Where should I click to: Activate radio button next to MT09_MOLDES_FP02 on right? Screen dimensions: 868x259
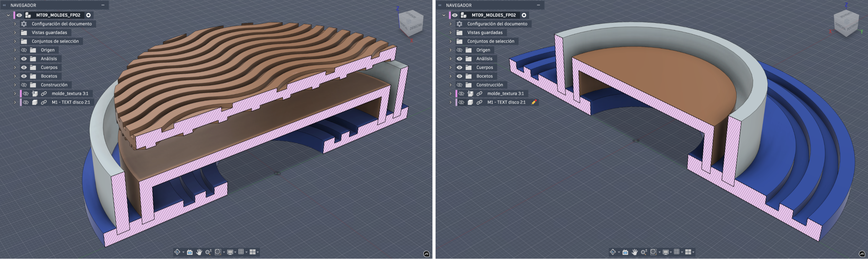click(x=524, y=15)
